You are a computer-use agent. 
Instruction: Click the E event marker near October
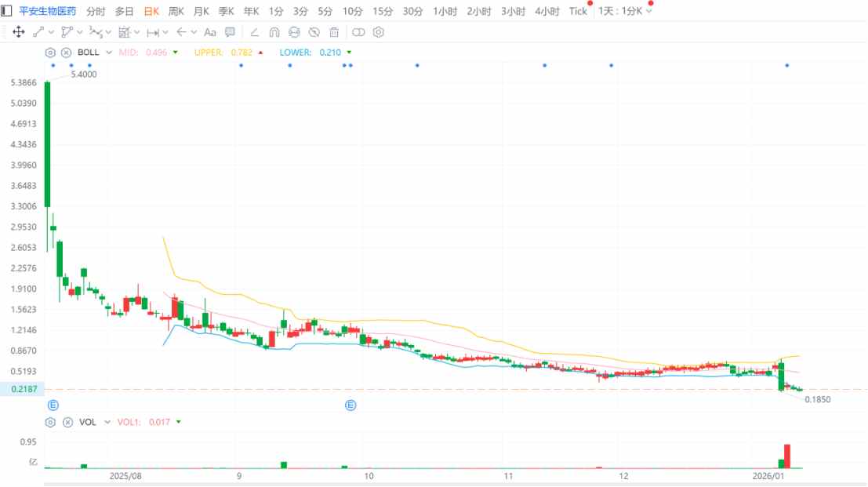[x=350, y=405]
